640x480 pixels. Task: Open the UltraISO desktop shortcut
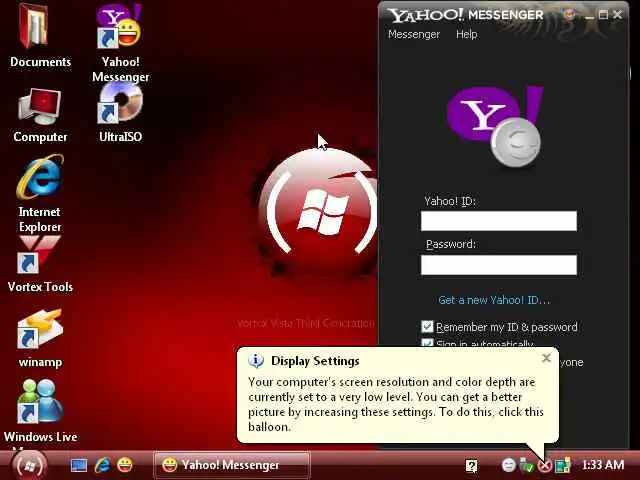point(120,112)
